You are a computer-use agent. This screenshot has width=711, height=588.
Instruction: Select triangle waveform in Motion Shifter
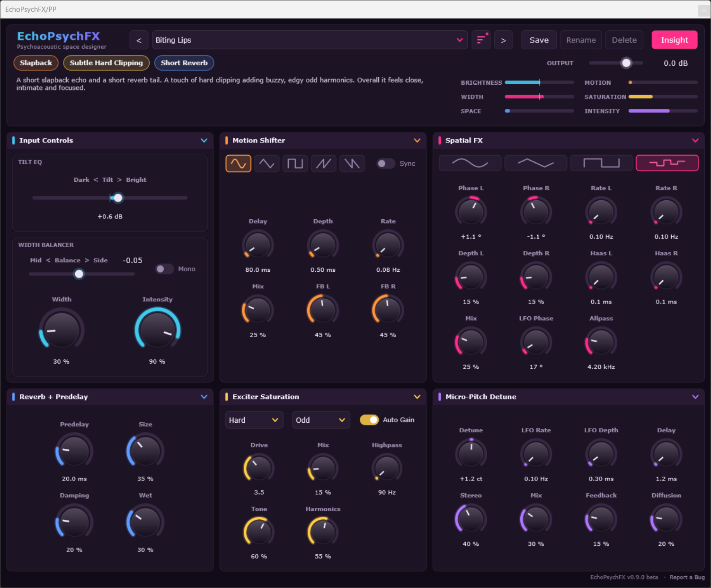[x=267, y=163]
